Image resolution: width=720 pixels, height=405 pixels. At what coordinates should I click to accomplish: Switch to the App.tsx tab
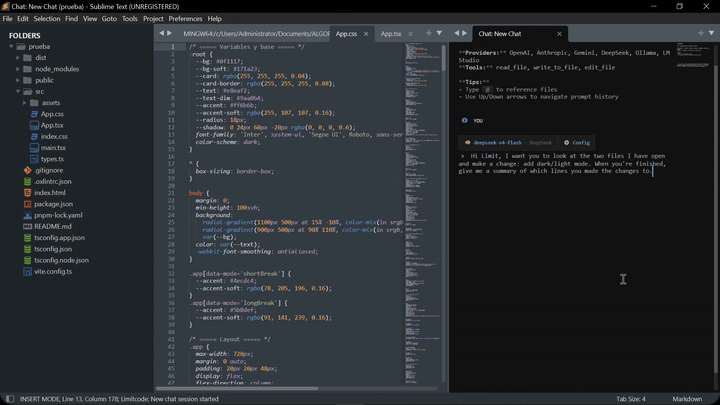tap(390, 34)
